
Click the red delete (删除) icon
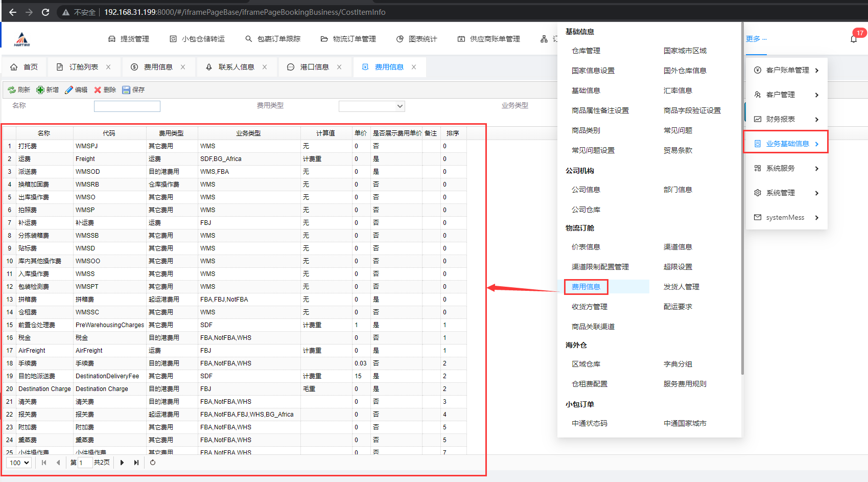pos(98,90)
